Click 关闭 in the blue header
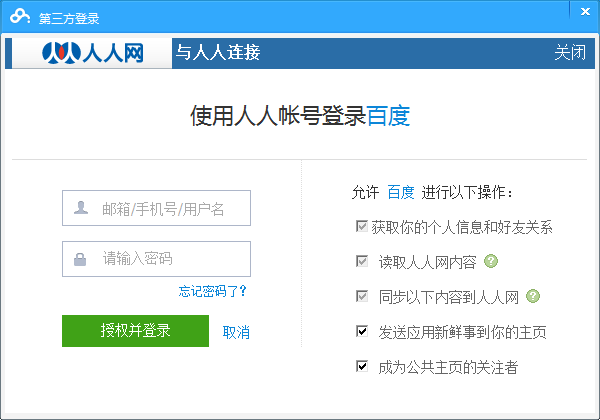This screenshot has width=600, height=420. point(570,52)
